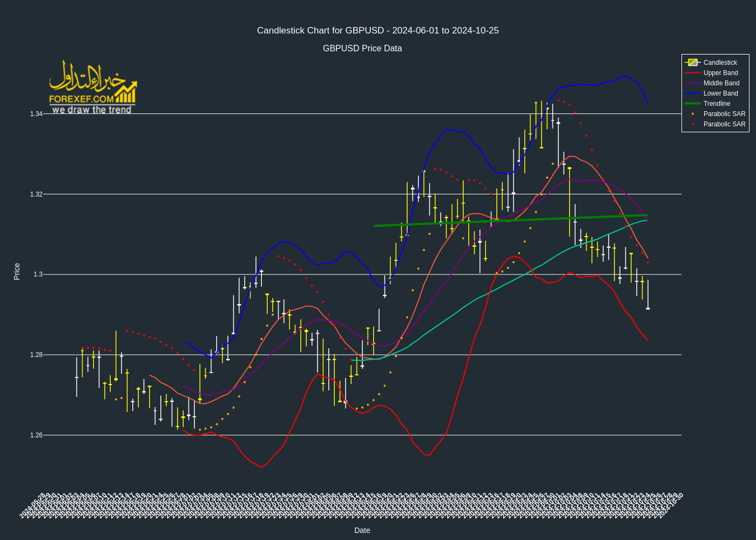
Task: Click the subtitle 'GBPUSD Price Data'
Action: (362, 48)
